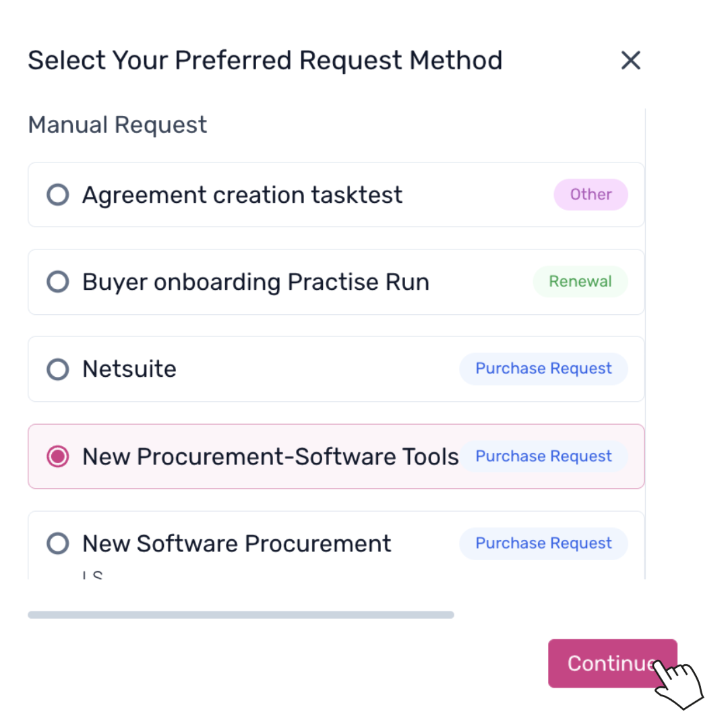The width and height of the screenshot is (728, 724).
Task: Click the Continue button
Action: coord(611,663)
